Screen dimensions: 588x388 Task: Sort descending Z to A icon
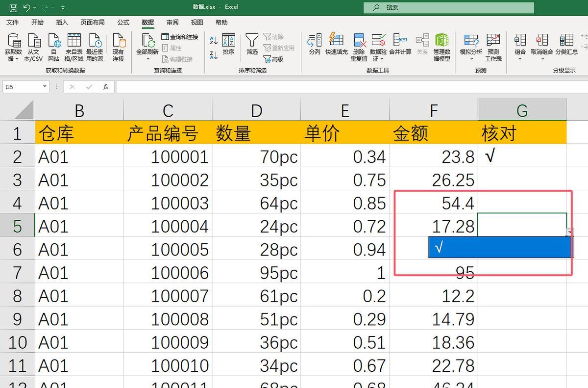(214, 55)
